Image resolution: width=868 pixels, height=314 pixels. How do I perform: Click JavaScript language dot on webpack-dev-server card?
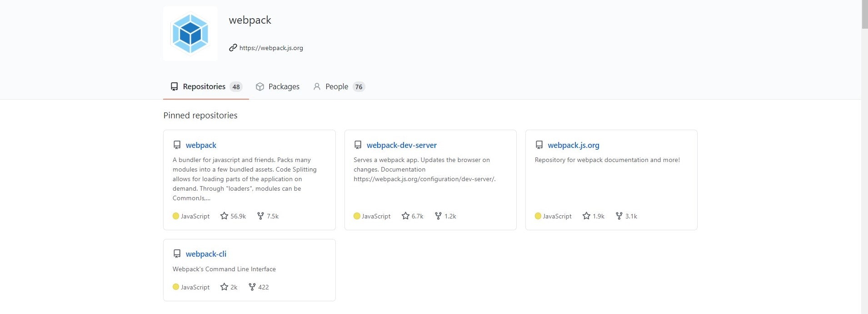click(x=357, y=216)
